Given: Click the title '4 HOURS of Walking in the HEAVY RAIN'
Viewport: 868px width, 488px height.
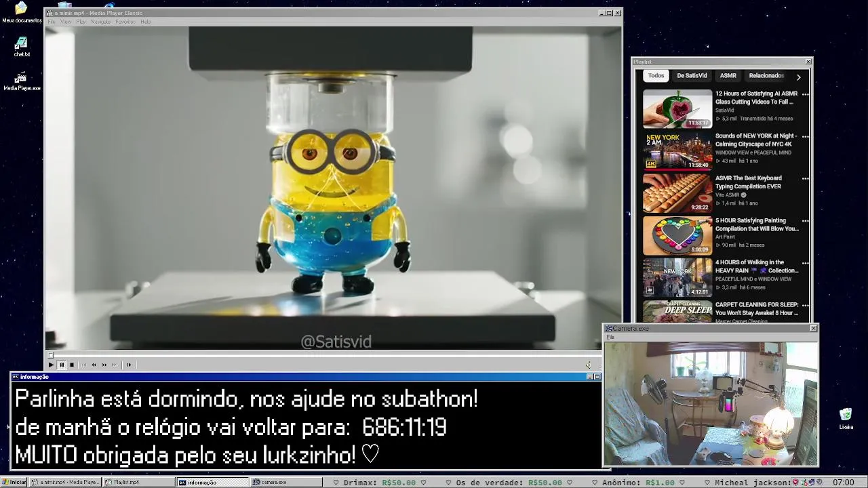Looking at the screenshot, I should point(757,266).
